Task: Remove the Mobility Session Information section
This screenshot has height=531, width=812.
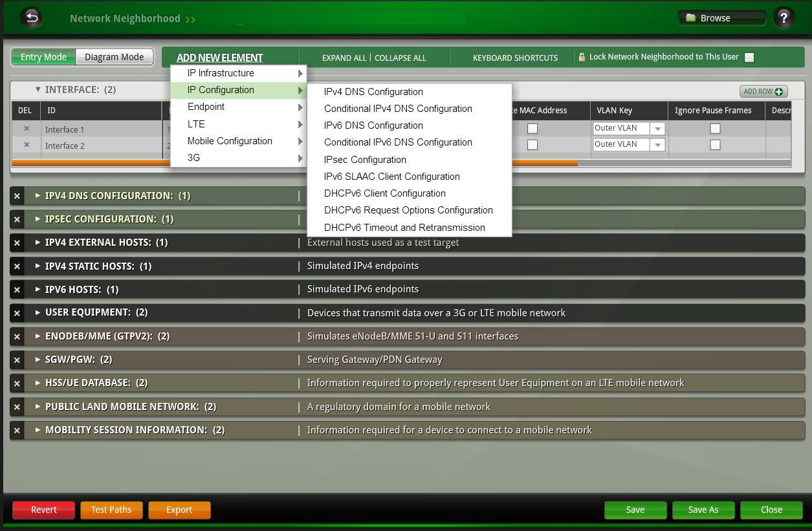Action: coord(17,430)
